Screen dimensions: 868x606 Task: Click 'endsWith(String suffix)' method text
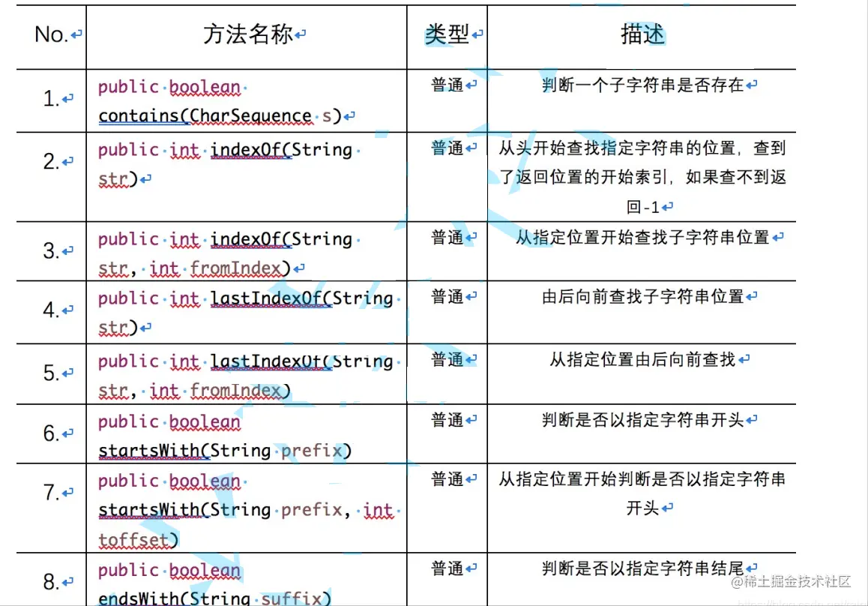pyautogui.click(x=215, y=598)
